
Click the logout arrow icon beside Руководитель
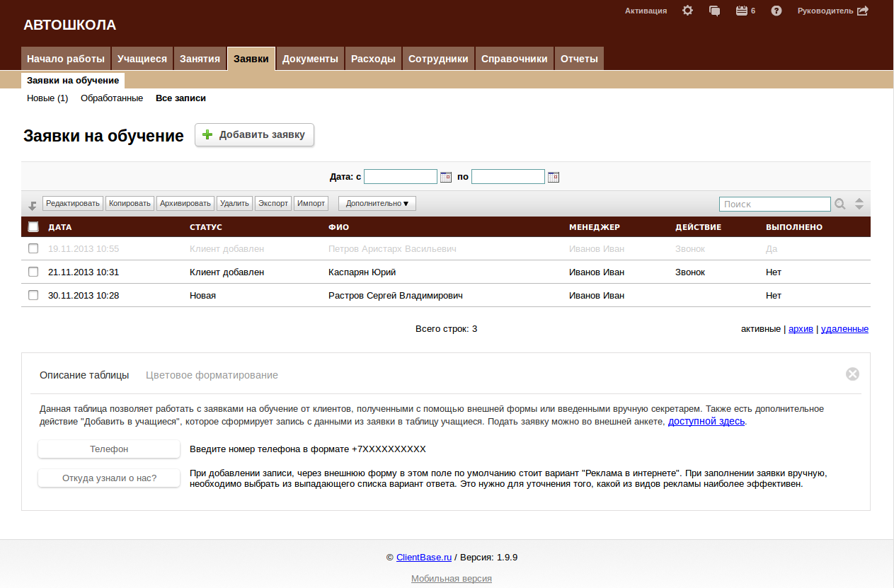863,11
